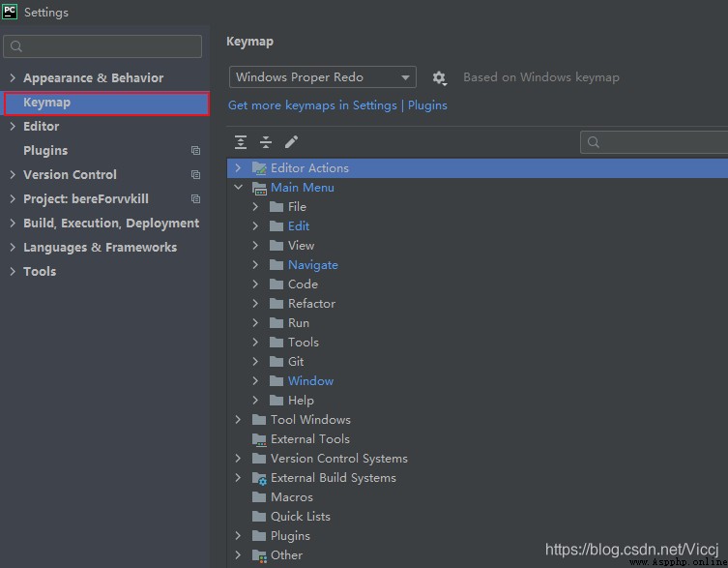The height and width of the screenshot is (568, 728).
Task: Expand the Tools settings section chevron
Action: point(13,272)
